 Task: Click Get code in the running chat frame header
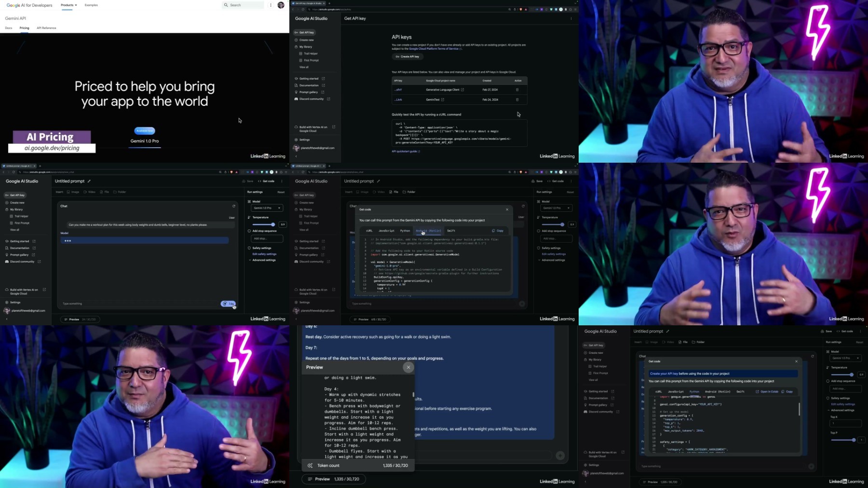tap(267, 181)
